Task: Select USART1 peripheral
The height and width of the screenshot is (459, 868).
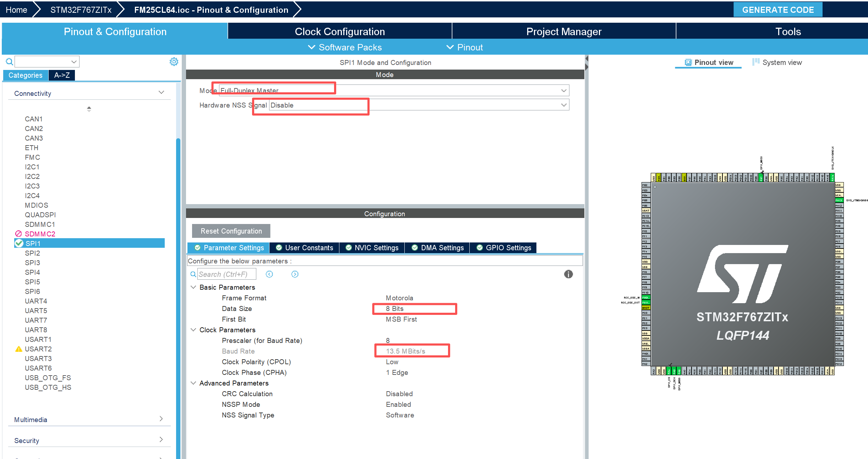Action: point(38,339)
